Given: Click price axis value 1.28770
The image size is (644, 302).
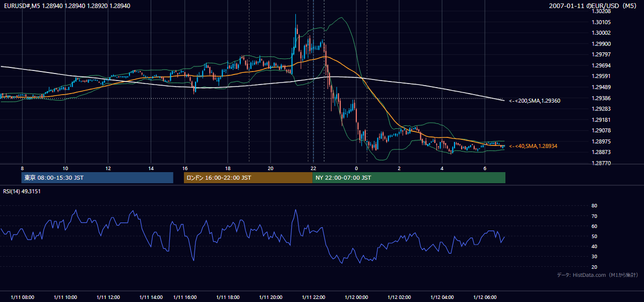Looking at the screenshot, I should (x=602, y=163).
